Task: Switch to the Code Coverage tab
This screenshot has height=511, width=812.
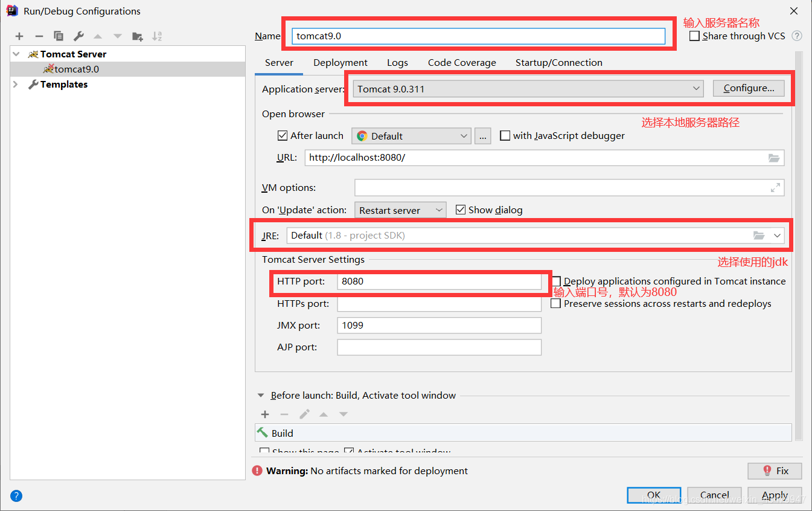Action: (x=462, y=63)
